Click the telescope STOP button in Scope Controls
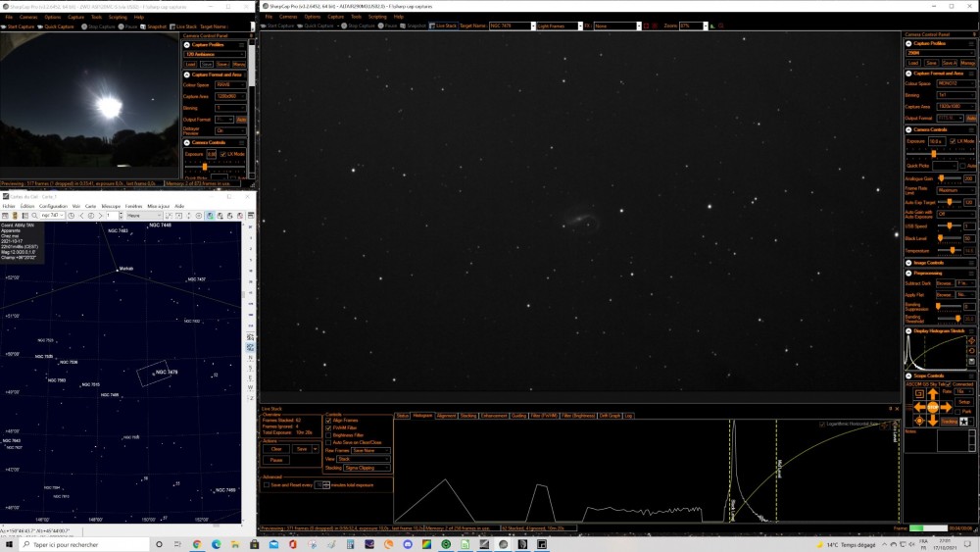Viewport: 980px width, 552px height. (933, 407)
